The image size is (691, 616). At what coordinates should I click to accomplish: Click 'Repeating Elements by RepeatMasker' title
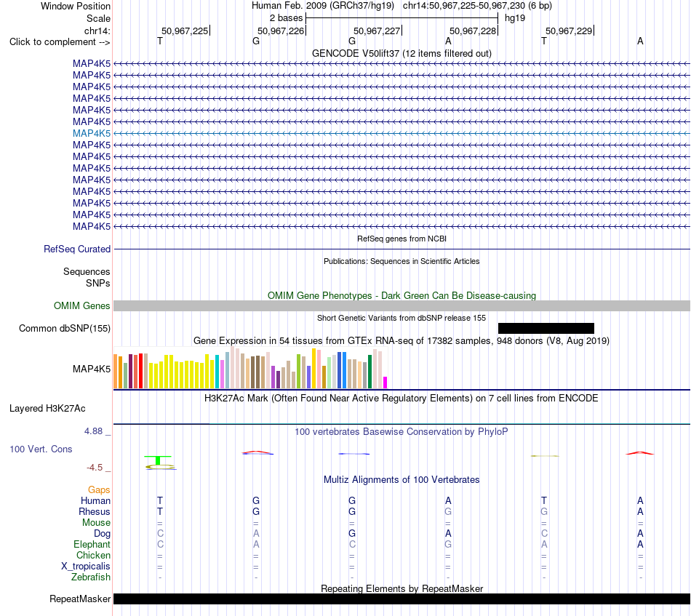point(402,589)
